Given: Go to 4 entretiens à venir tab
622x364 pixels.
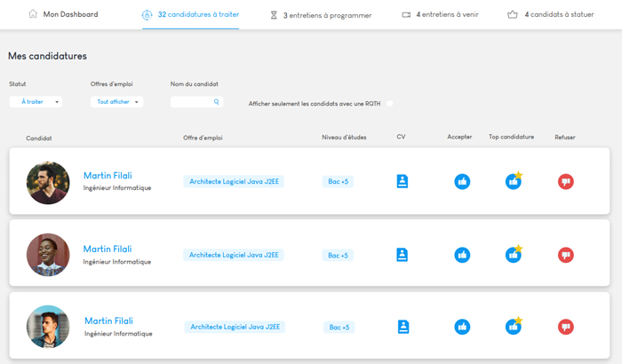Looking at the screenshot, I should (x=441, y=15).
